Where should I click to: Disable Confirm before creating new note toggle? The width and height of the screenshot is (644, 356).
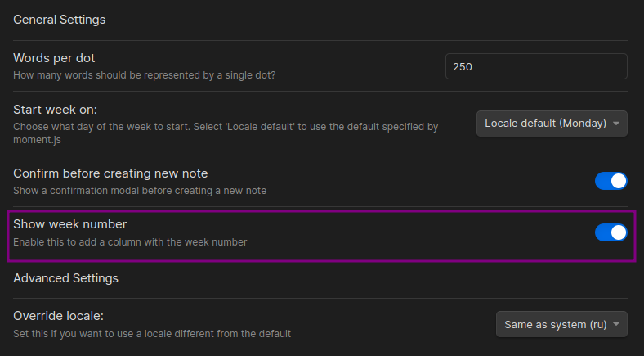tap(611, 181)
